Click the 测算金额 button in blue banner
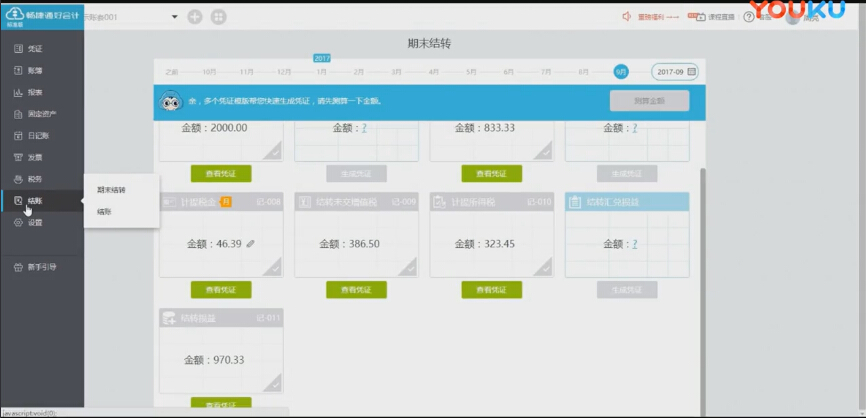Viewport: 866px width, 418px height. coord(649,100)
